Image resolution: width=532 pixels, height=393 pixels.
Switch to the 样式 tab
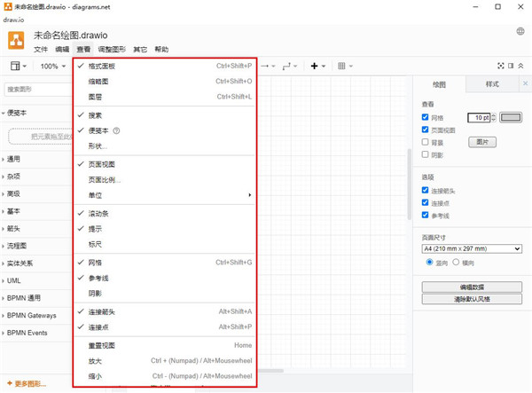pyautogui.click(x=492, y=84)
